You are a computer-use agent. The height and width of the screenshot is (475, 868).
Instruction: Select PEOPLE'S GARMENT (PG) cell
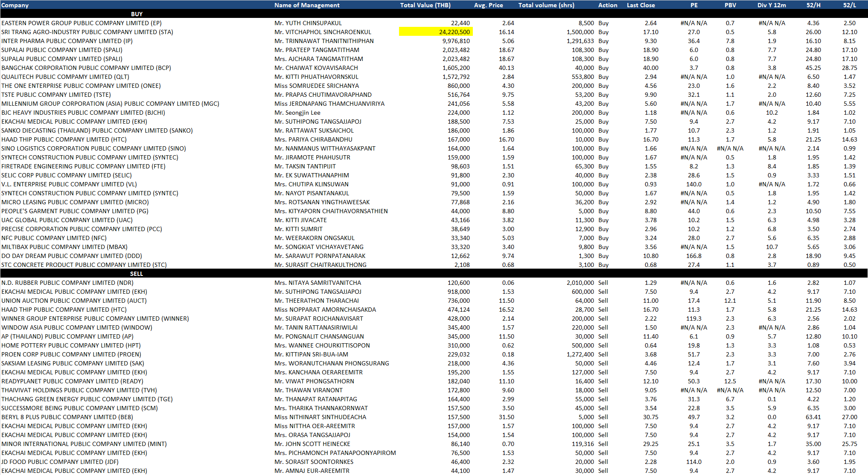click(x=75, y=211)
